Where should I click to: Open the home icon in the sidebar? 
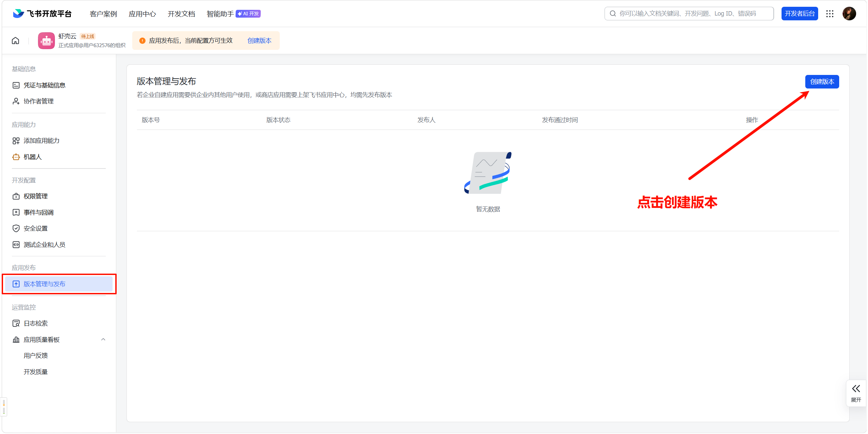15,40
